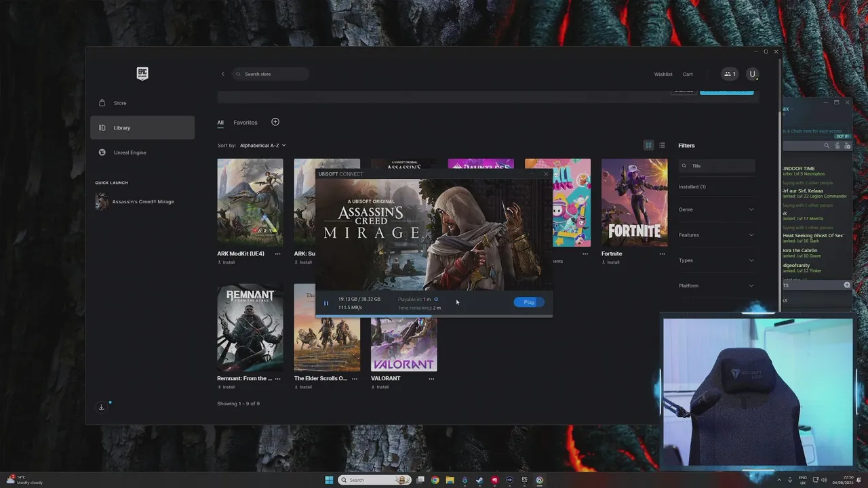The image size is (868, 488).
Task: Expand the Platform filter
Action: [x=716, y=285]
